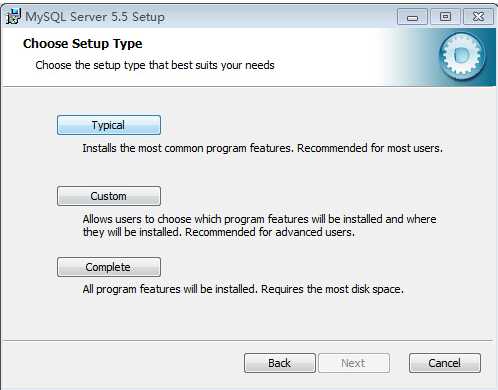The height and width of the screenshot is (390, 498).
Task: Close the setup window with X
Action: tap(478, 17)
